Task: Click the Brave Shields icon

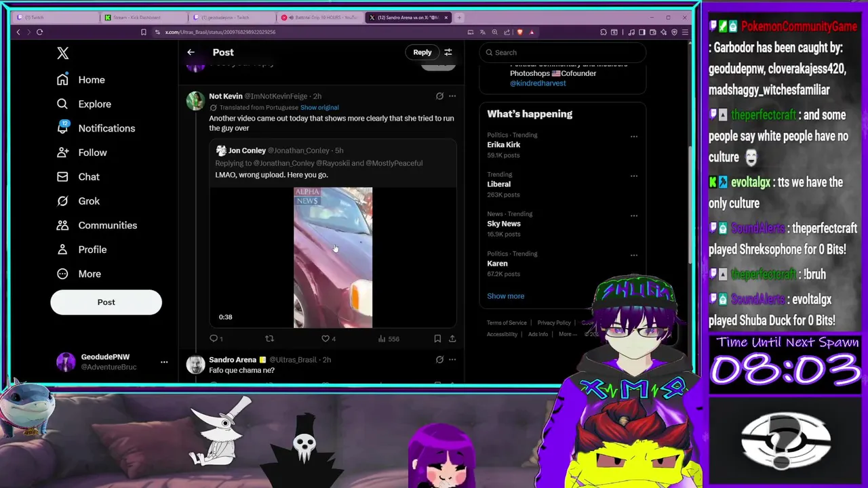Action: tap(519, 32)
